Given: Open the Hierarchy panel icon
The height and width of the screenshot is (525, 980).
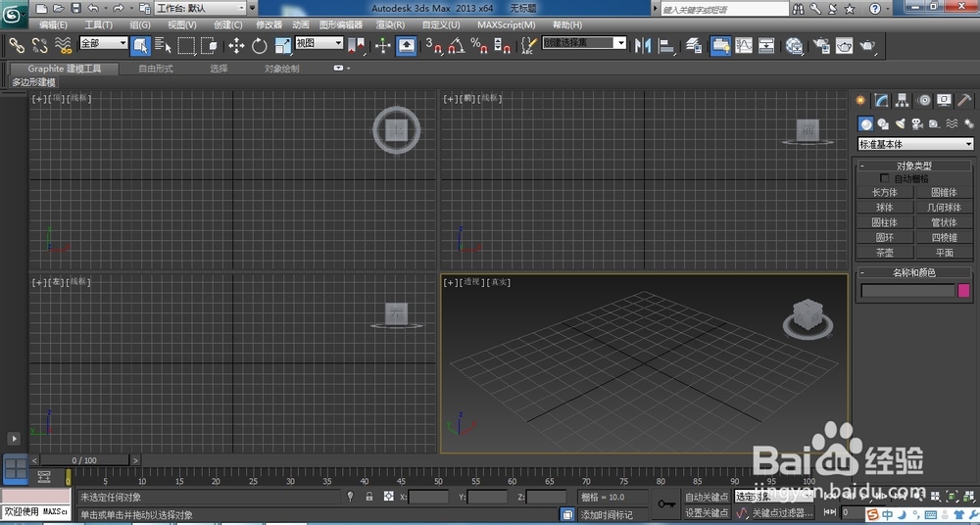Looking at the screenshot, I should (903, 100).
